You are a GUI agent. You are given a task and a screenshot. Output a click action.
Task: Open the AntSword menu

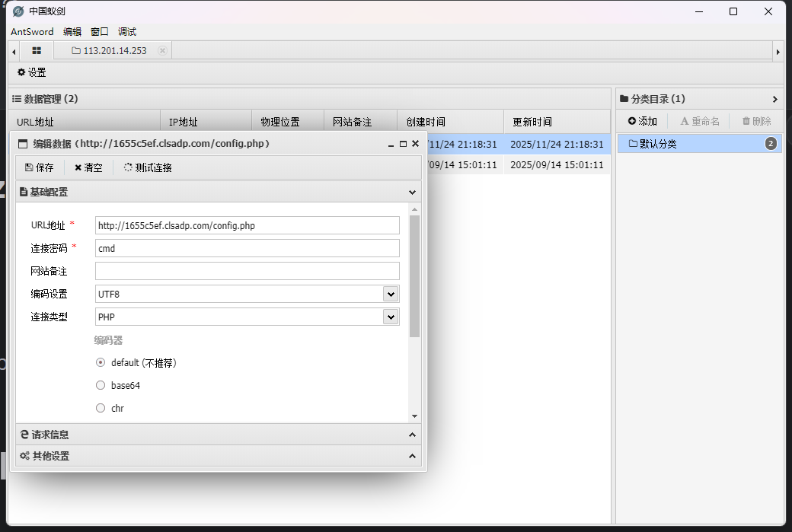pos(32,32)
